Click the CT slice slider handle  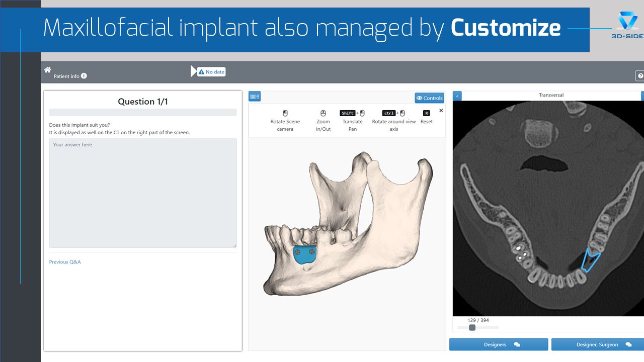coord(472,328)
